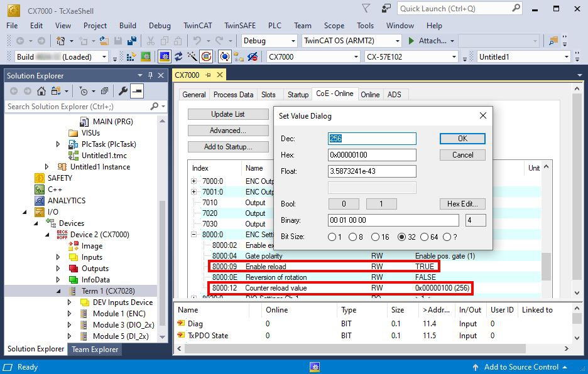This screenshot has width=588, height=374.
Task: Select the 8-bit Bit Size radio button
Action: (353, 237)
